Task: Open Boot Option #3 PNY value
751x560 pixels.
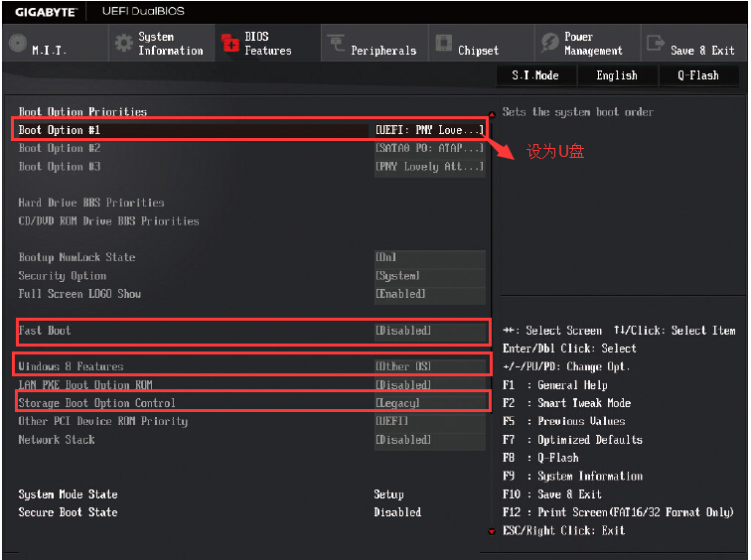Action: point(429,167)
